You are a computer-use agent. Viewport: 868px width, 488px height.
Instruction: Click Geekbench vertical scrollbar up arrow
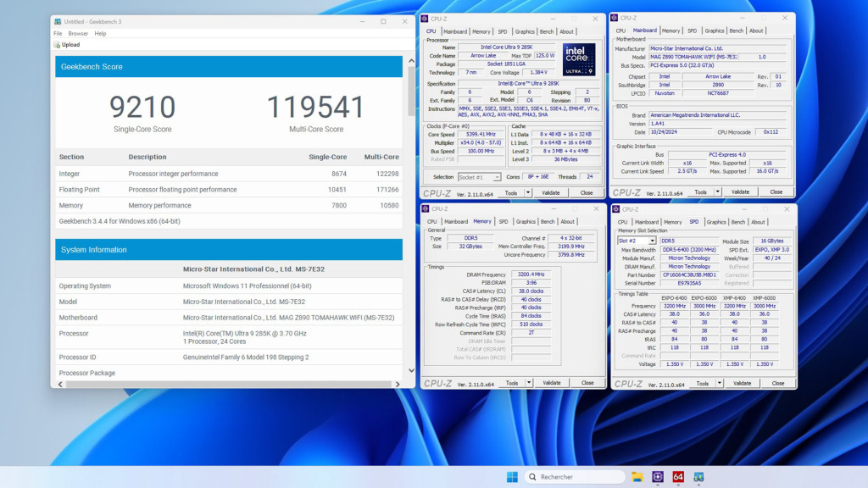[411, 61]
